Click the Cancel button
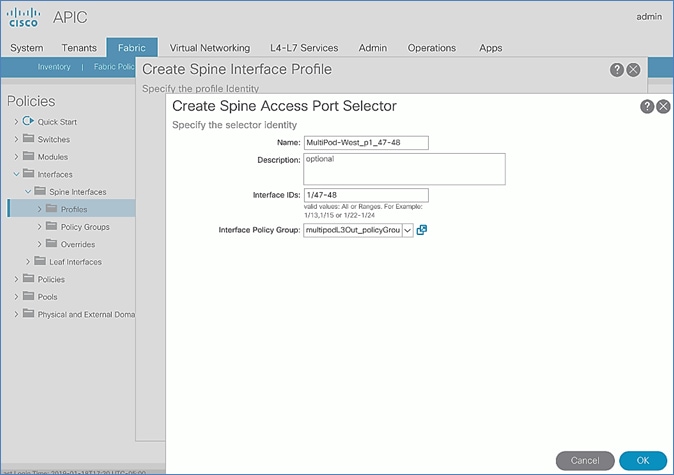This screenshot has height=475, width=674. coord(585,461)
